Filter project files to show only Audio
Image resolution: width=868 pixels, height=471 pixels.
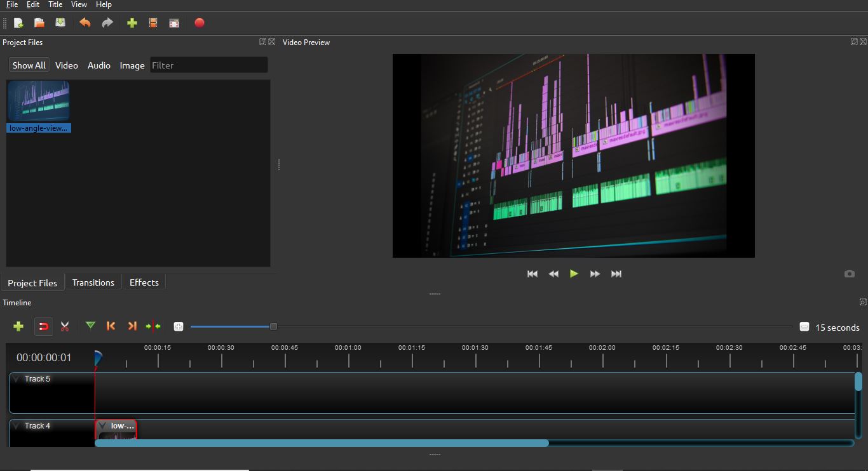(99, 65)
